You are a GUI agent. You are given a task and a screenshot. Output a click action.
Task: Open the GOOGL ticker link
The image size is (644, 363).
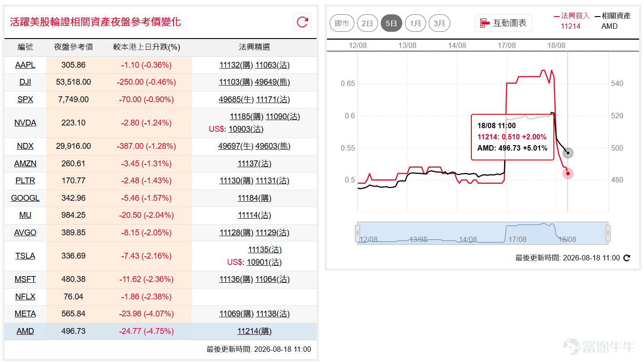tap(25, 198)
